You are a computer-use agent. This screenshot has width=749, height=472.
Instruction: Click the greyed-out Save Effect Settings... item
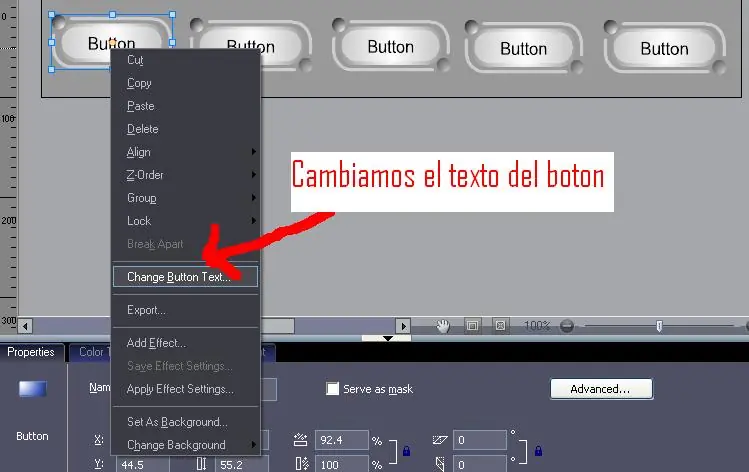pyautogui.click(x=187, y=366)
